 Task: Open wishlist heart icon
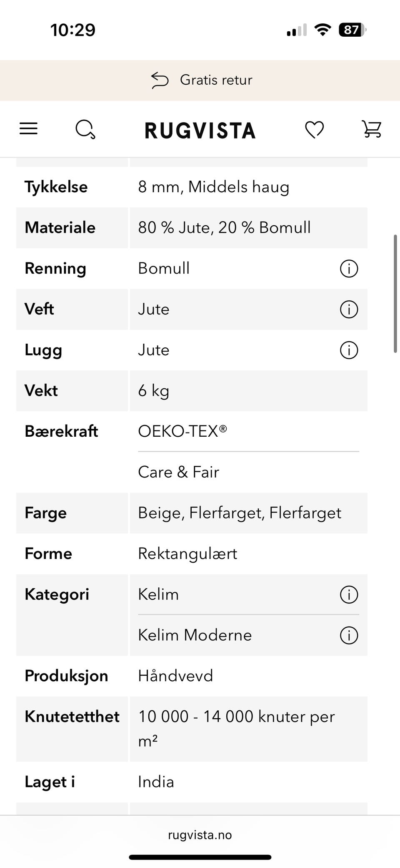[x=315, y=129]
